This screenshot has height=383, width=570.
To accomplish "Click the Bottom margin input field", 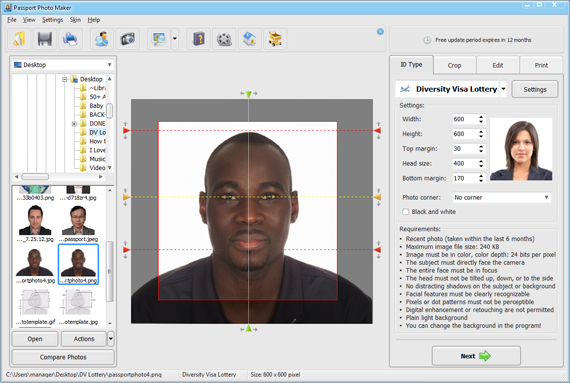I will click(465, 178).
